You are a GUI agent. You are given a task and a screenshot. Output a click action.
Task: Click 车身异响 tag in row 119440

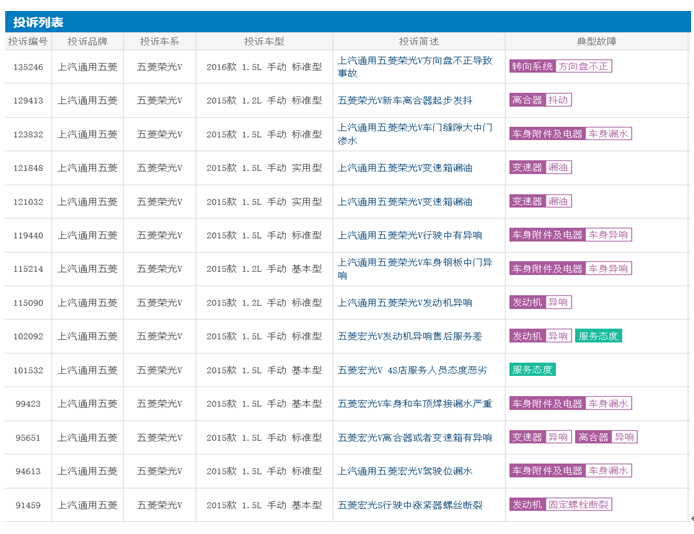608,235
